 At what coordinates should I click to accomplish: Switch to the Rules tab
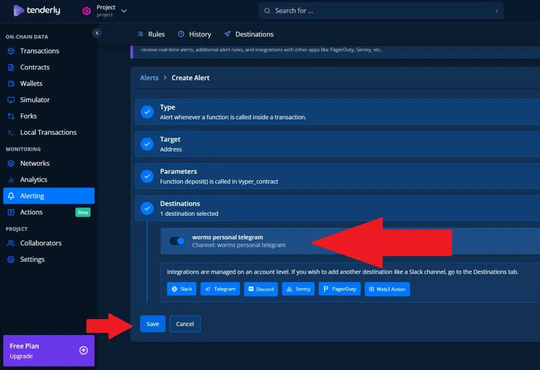pos(151,34)
